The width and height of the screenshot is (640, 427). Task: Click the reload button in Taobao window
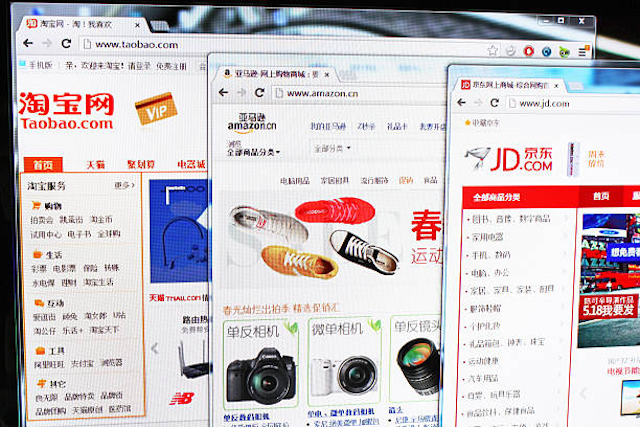[68, 44]
